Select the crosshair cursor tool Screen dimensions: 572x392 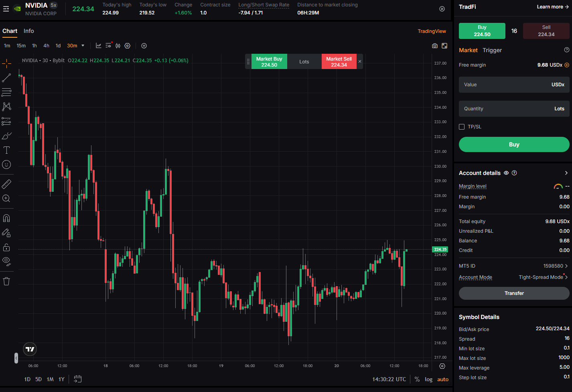click(x=6, y=63)
